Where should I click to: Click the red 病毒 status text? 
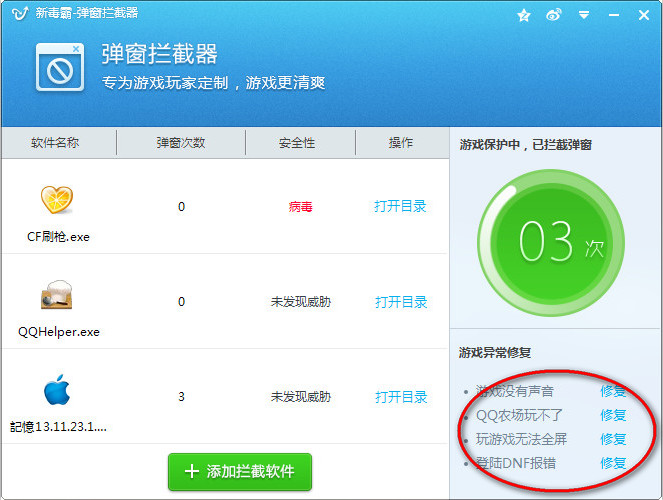pos(300,207)
